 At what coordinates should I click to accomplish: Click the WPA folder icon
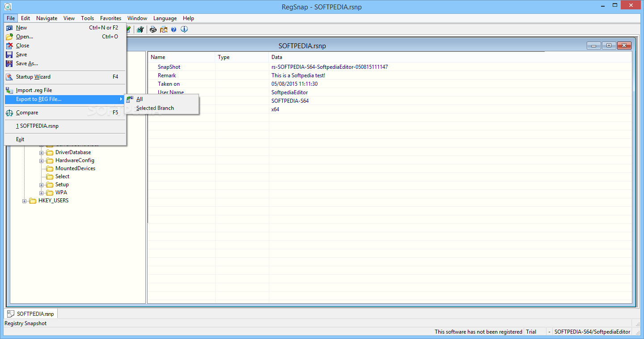point(50,193)
